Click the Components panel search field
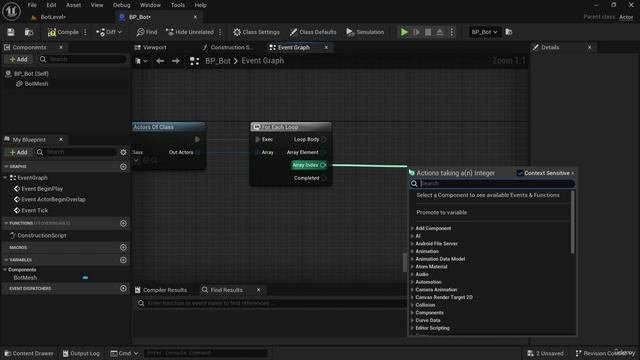The height and width of the screenshot is (360, 640). tap(83, 60)
